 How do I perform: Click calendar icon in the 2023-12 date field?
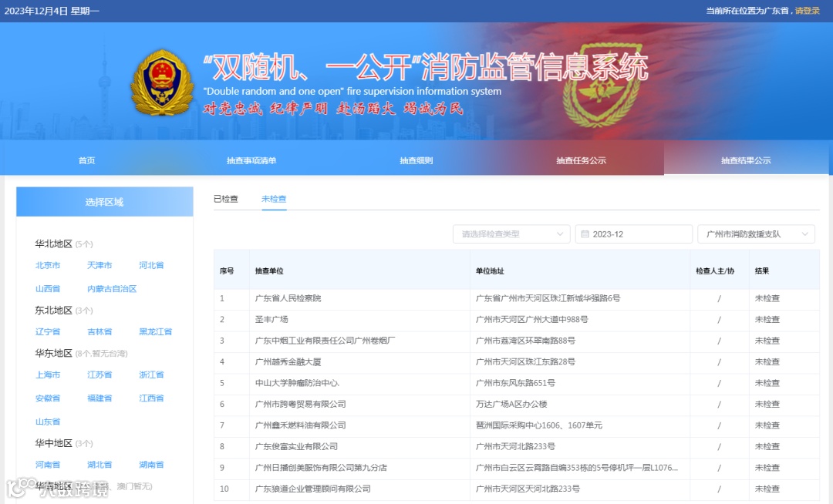(585, 234)
